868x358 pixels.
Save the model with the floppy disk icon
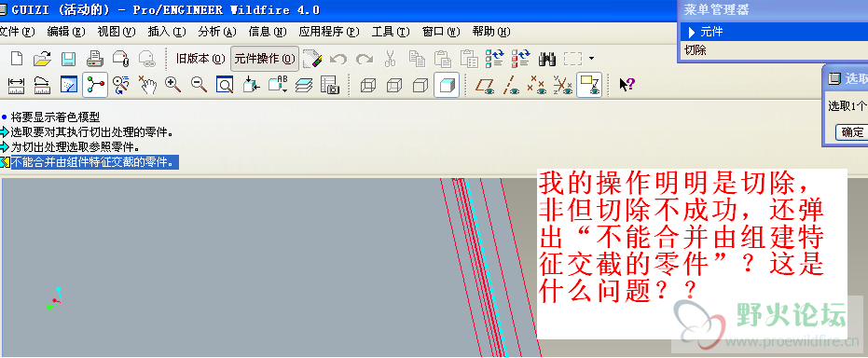coord(69,59)
